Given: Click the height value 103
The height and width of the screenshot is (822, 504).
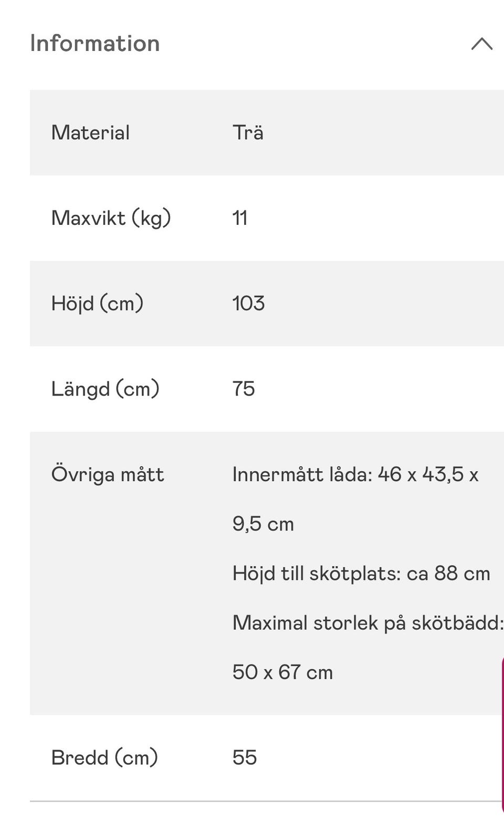Looking at the screenshot, I should 248,304.
